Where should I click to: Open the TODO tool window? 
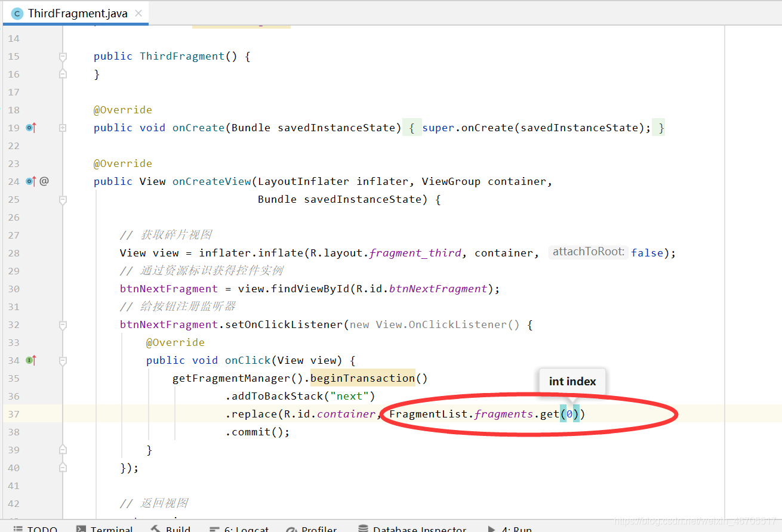click(35, 528)
